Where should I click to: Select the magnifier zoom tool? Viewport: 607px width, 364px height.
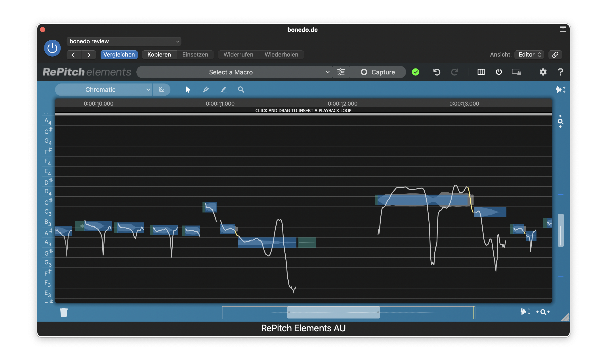[241, 89]
